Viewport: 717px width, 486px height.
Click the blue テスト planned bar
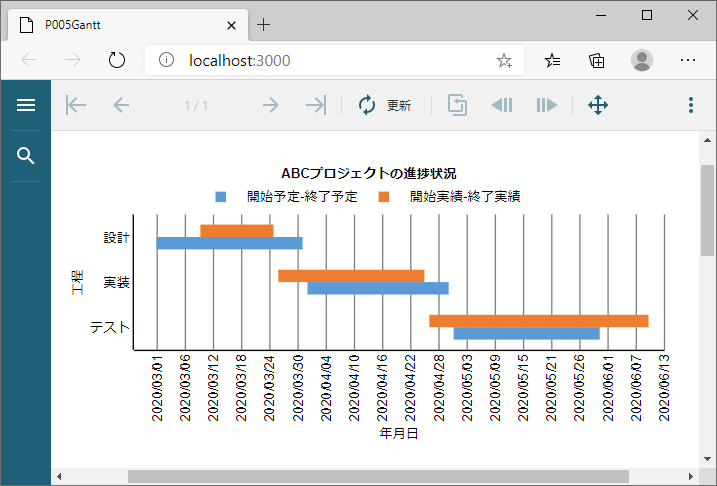click(526, 333)
